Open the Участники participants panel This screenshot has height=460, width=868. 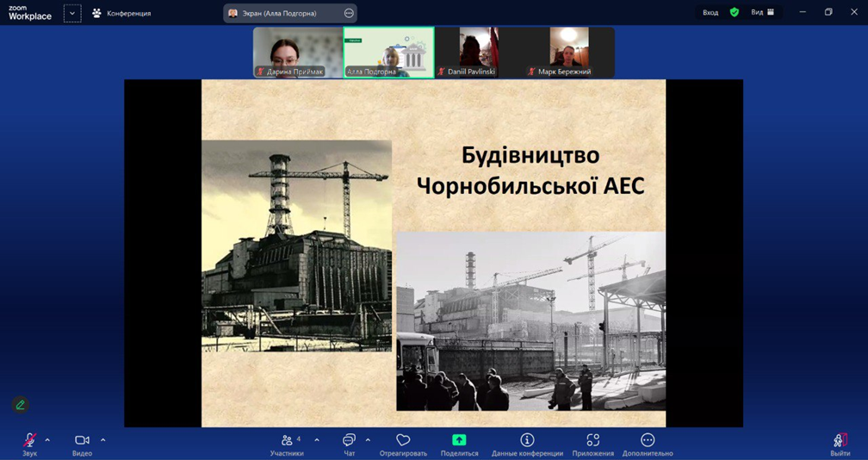[x=287, y=444]
